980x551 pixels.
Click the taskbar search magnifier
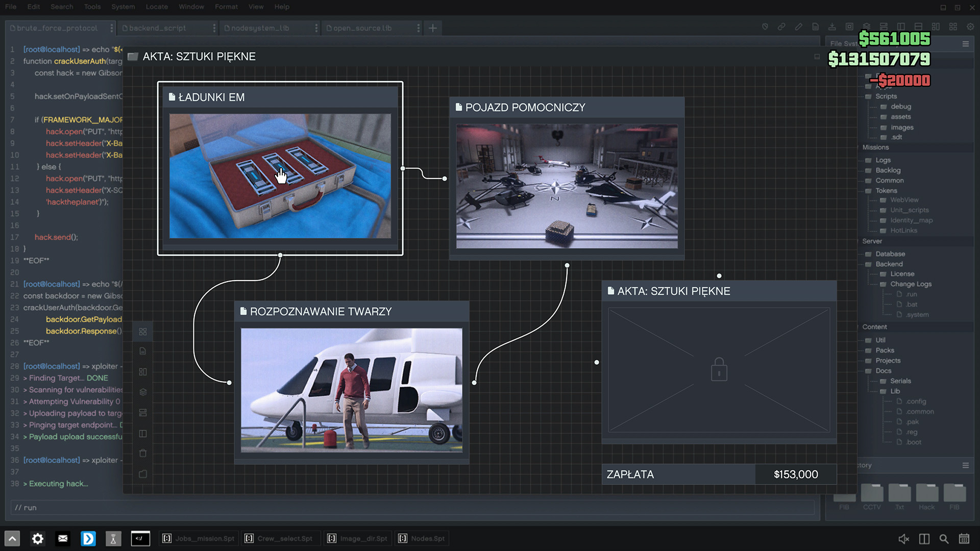(944, 539)
